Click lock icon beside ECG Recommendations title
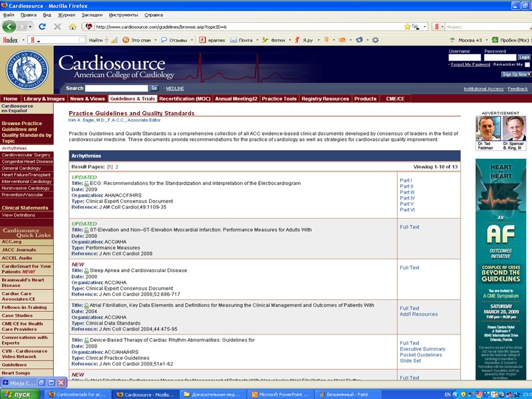Viewport: 532px width, 399px height. (86, 184)
